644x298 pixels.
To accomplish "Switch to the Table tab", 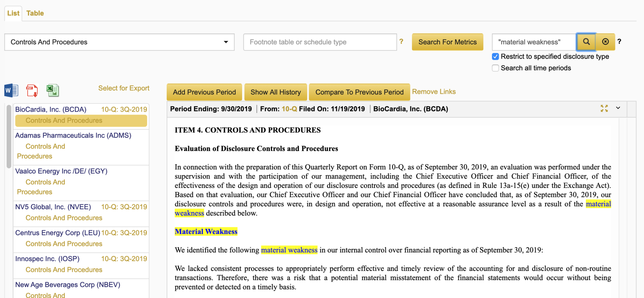I will (35, 13).
